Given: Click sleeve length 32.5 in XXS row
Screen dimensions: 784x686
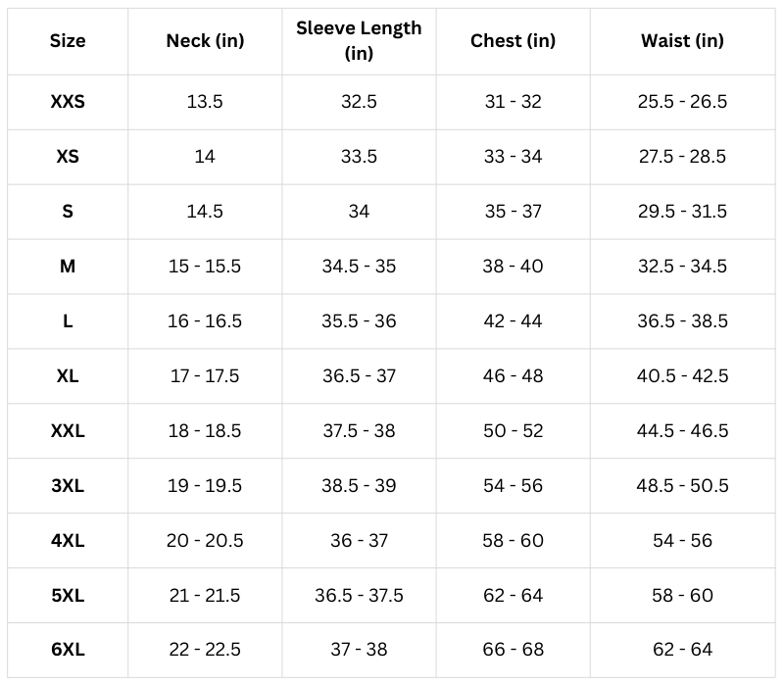Looking at the screenshot, I should [359, 102].
